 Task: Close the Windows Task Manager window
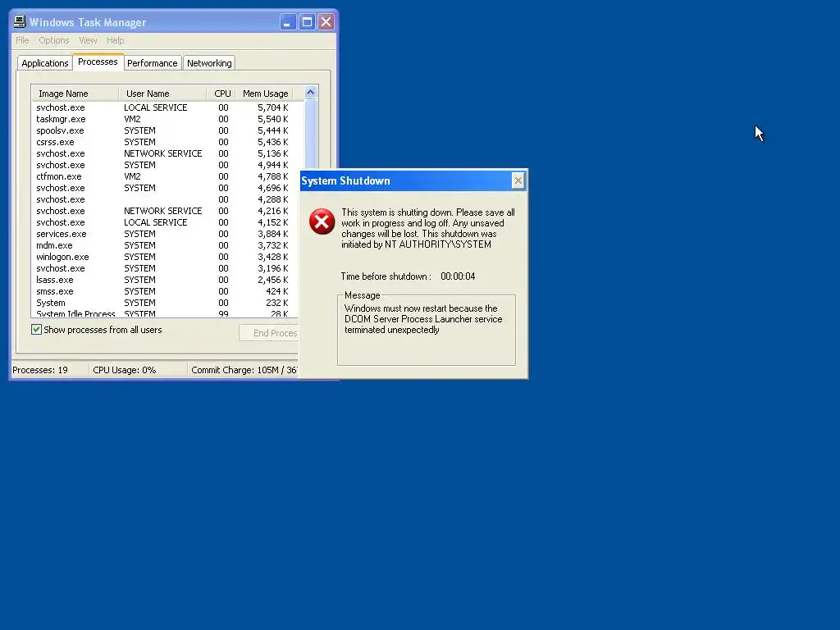click(326, 22)
